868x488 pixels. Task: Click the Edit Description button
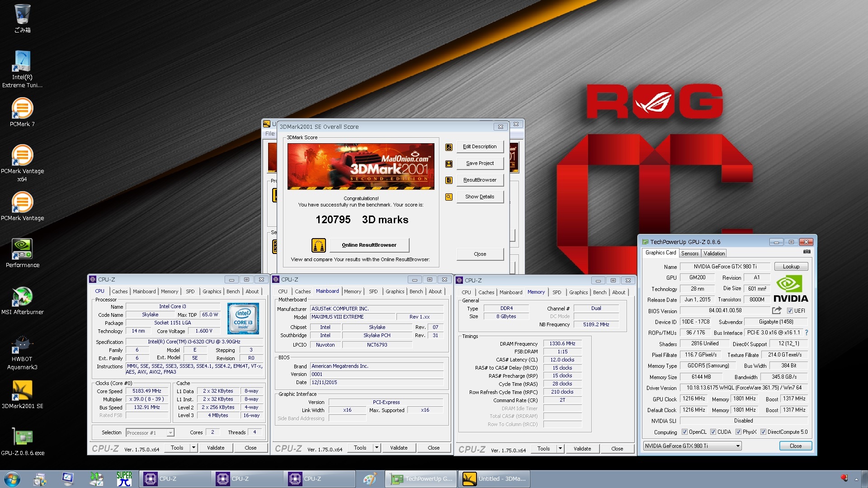480,146
